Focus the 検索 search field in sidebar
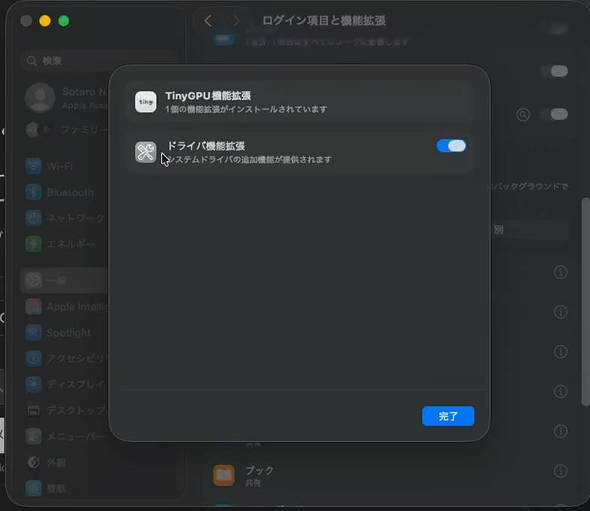The width and height of the screenshot is (590, 511). coord(99,61)
